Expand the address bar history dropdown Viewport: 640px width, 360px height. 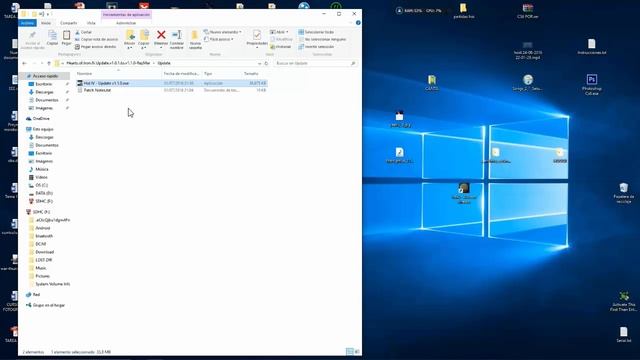point(259,63)
